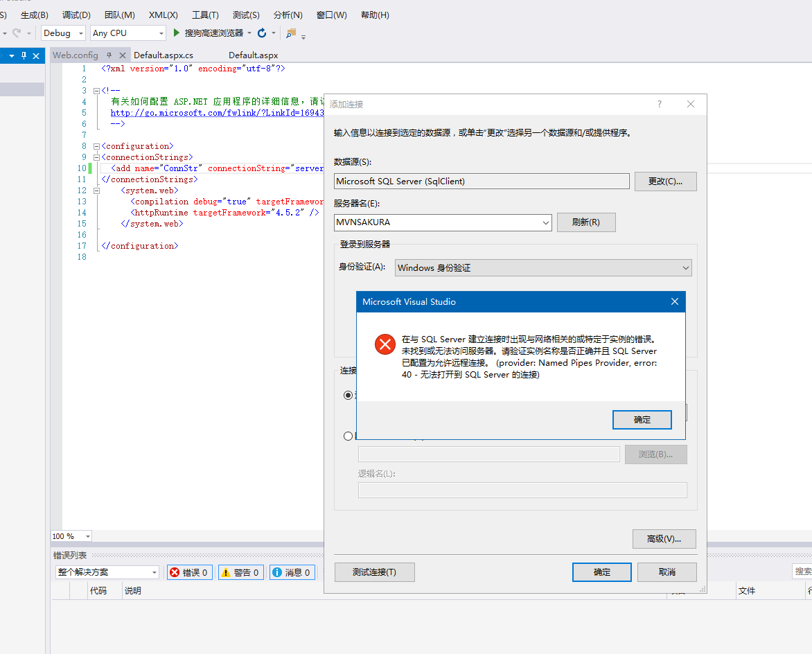Toggle the Messages 0 filter button
Screen dimensions: 812x654
[x=292, y=572]
